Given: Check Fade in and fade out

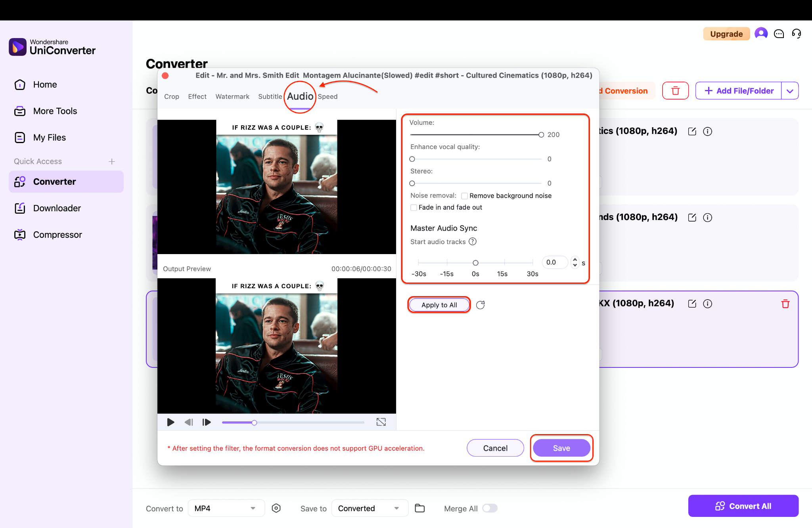Looking at the screenshot, I should click(x=414, y=207).
